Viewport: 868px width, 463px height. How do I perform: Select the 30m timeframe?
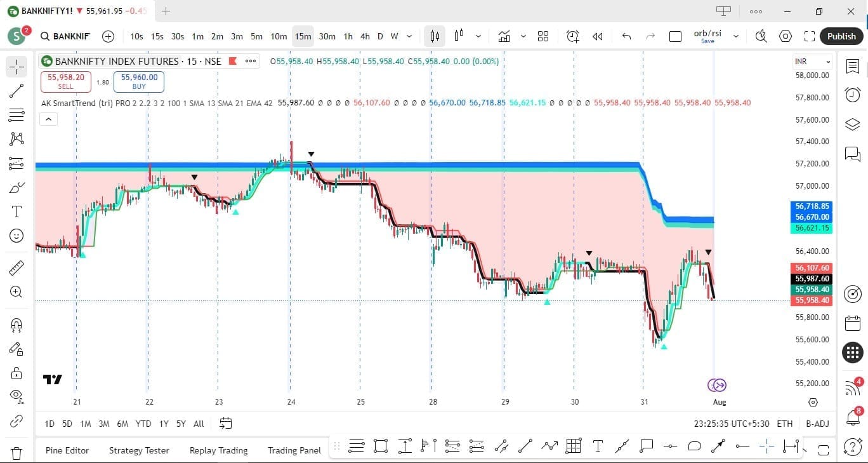coord(327,36)
